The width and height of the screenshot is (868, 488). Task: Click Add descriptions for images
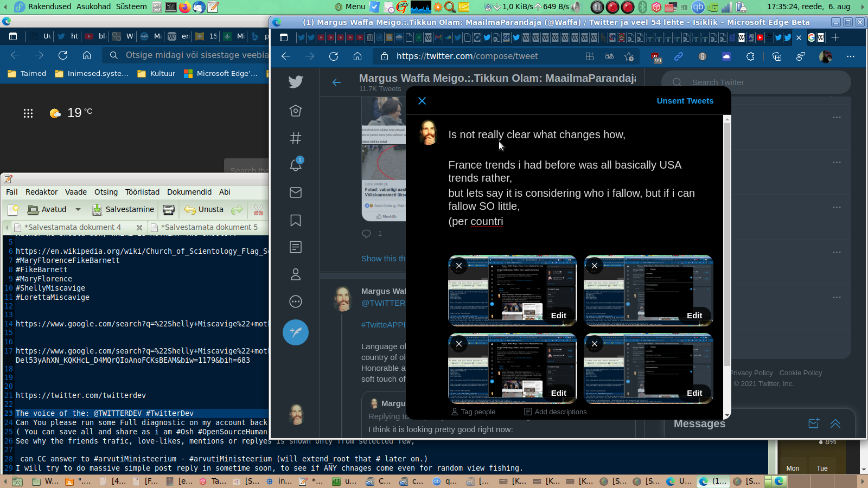pyautogui.click(x=556, y=412)
